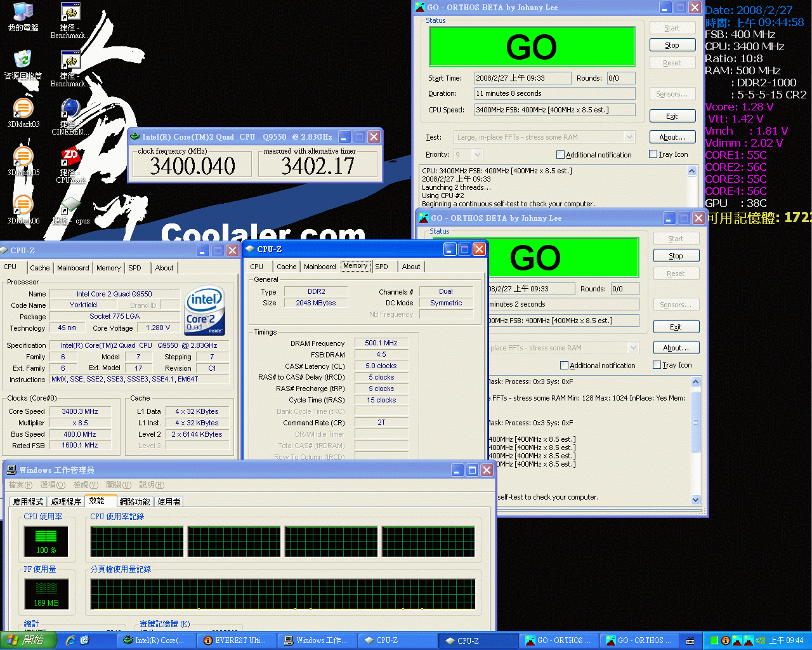
Task: Toggle Additional notification in lower ORTHOS window
Action: point(564,366)
